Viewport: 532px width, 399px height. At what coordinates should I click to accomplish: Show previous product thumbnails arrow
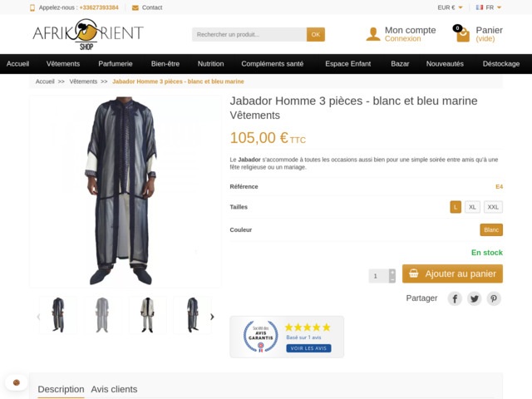tap(37, 316)
